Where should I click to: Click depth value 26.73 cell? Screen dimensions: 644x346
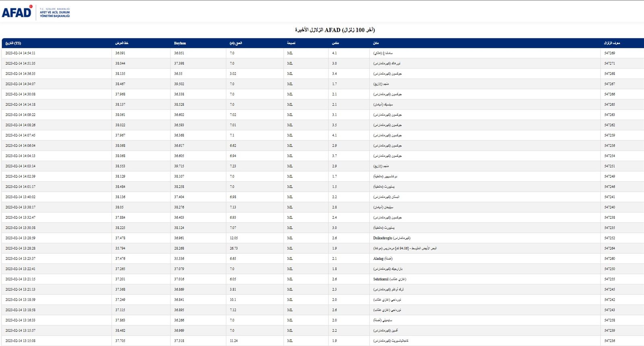[234, 249]
